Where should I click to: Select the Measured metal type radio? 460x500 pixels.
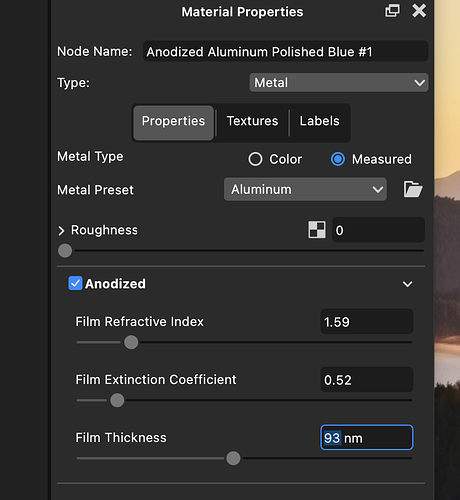tap(338, 159)
